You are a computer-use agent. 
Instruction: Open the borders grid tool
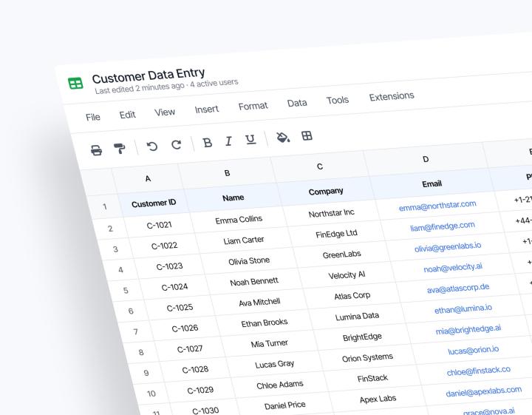pos(307,135)
